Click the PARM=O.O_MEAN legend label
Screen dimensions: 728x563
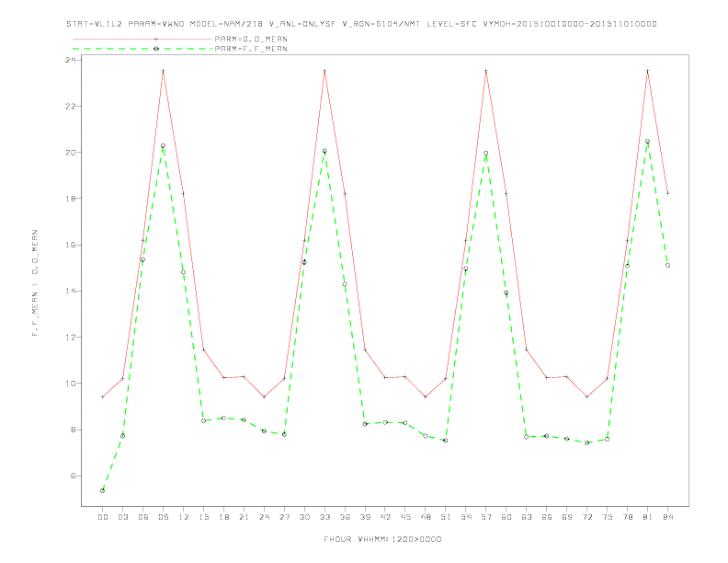tap(251, 39)
